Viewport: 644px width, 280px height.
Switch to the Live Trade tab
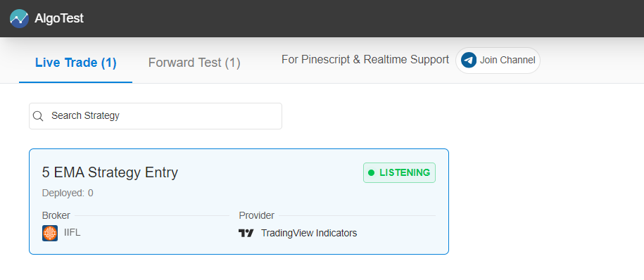pos(75,63)
